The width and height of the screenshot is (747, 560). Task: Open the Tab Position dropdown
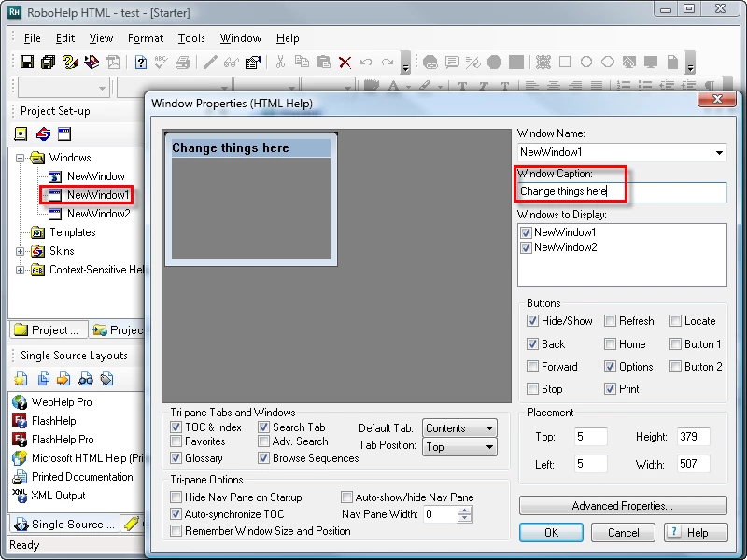point(489,447)
